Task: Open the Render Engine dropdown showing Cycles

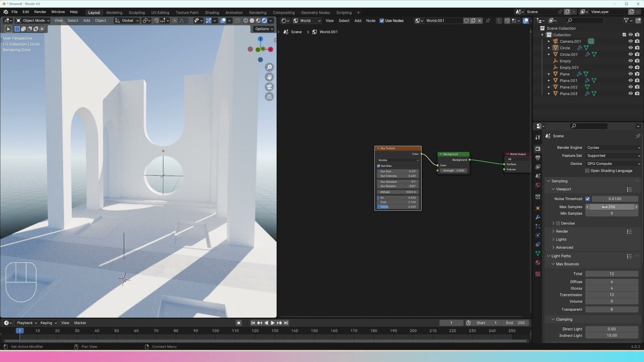Action: pyautogui.click(x=613, y=148)
